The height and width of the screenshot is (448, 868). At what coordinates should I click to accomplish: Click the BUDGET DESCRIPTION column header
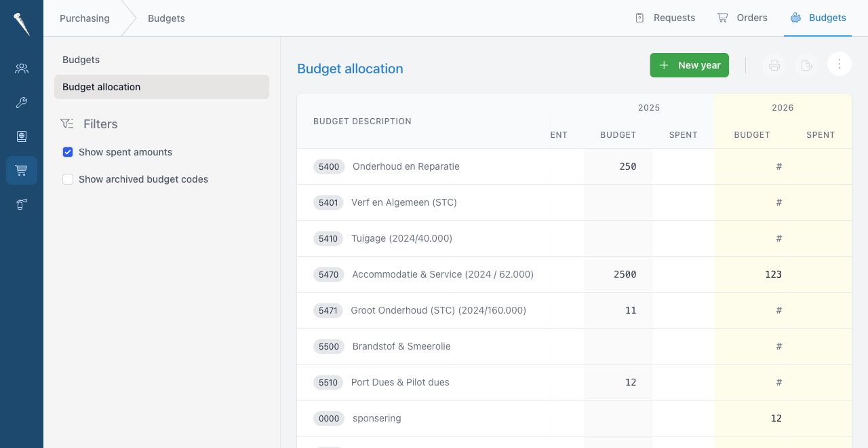click(362, 122)
